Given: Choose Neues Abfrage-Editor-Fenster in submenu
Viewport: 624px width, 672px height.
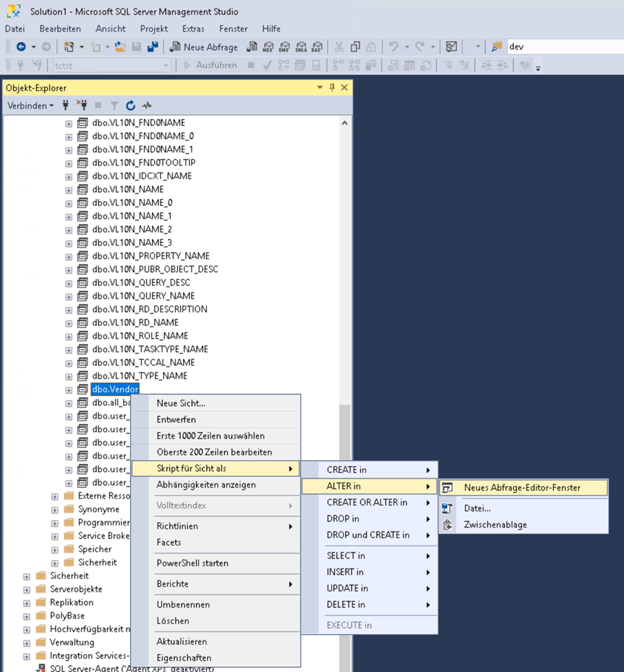Looking at the screenshot, I should pos(522,487).
